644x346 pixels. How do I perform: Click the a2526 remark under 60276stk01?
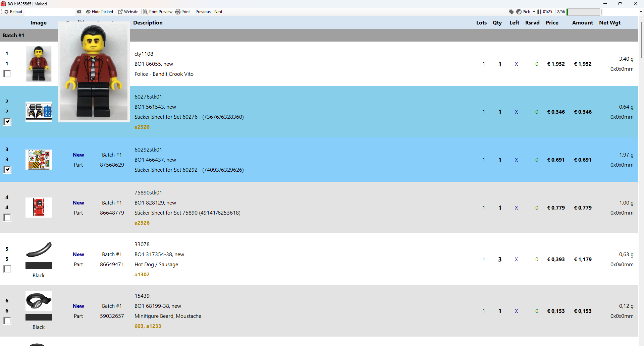click(x=142, y=127)
